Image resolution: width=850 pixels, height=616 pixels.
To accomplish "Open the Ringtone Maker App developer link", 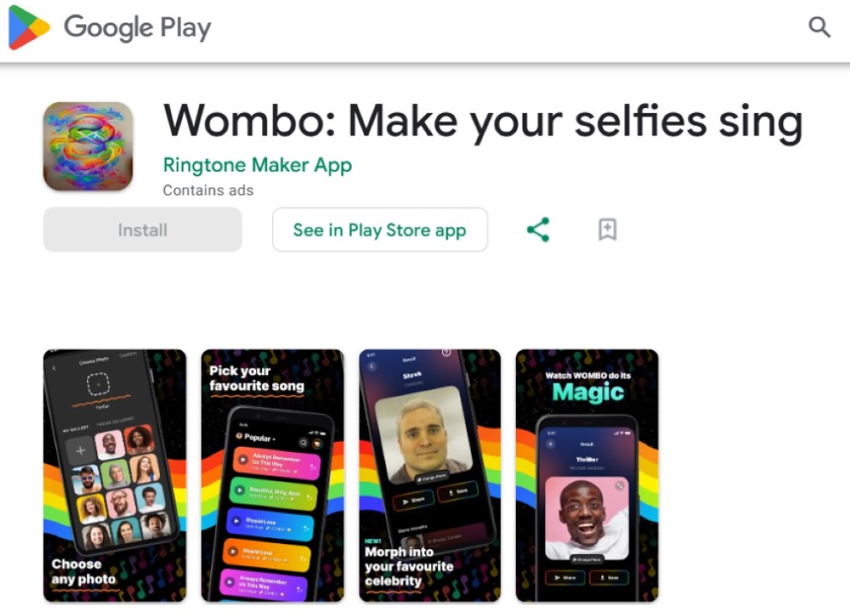I will 257,165.
